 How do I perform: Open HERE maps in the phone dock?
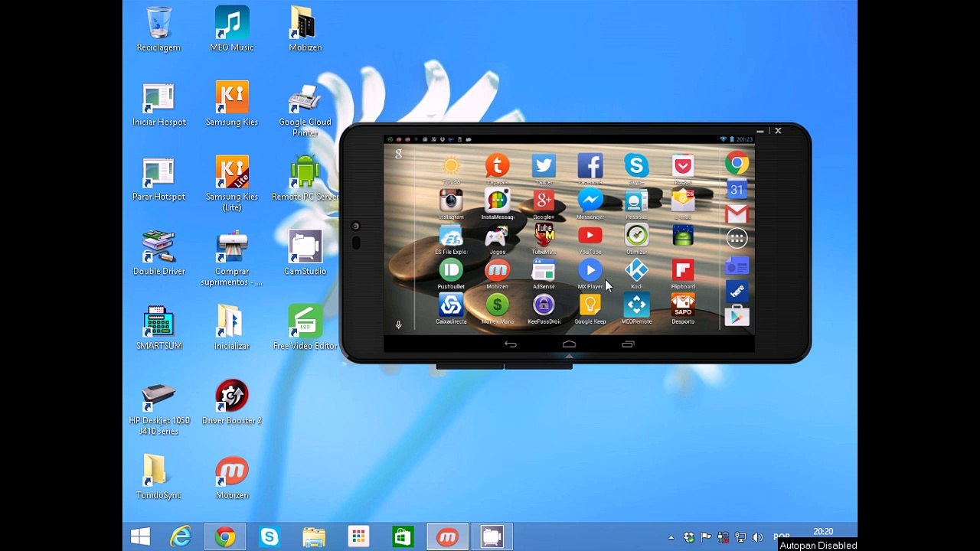737,291
